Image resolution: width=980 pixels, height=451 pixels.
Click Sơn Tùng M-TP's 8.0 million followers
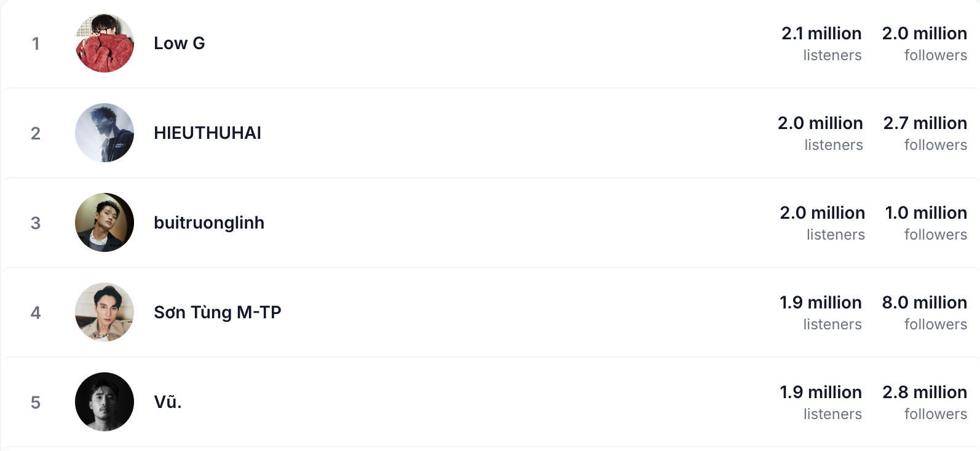(x=924, y=303)
